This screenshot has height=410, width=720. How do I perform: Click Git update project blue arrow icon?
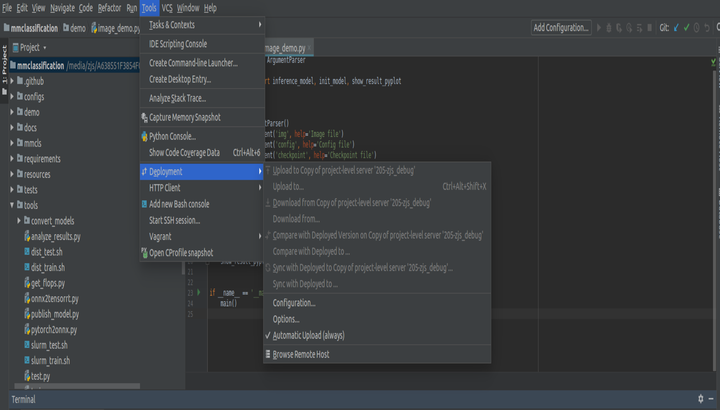tap(676, 28)
